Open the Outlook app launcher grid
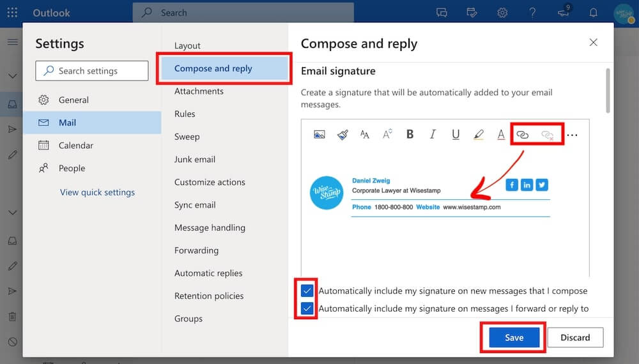The height and width of the screenshot is (364, 639). [12, 13]
